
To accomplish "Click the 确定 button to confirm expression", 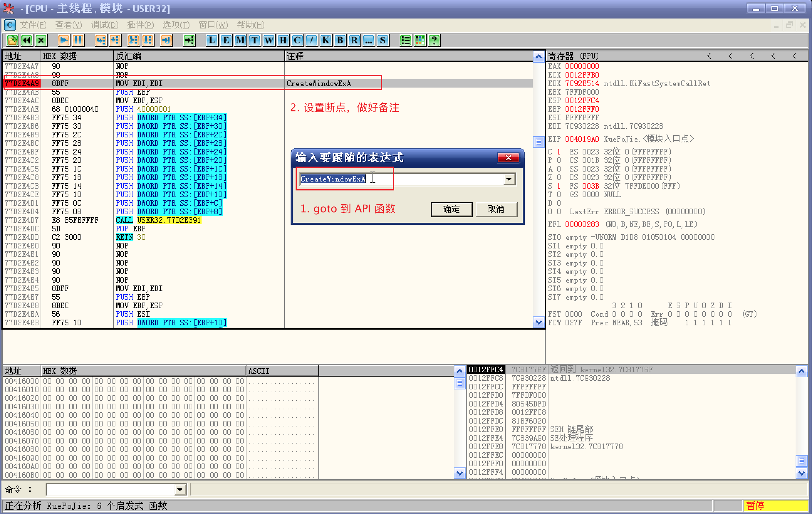I will click(x=451, y=209).
